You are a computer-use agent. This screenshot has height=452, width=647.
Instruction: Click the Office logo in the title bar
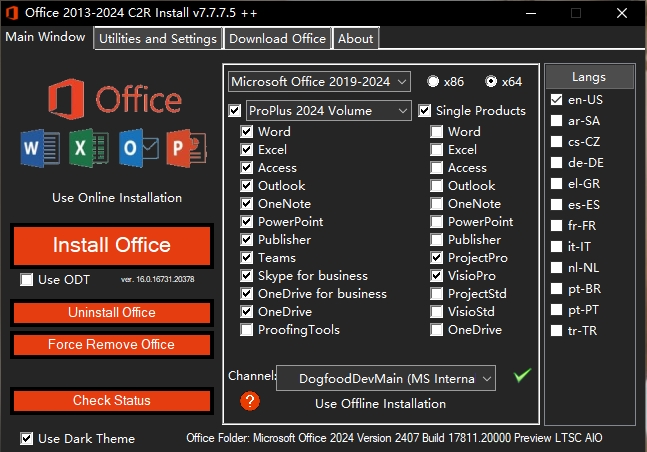point(12,13)
